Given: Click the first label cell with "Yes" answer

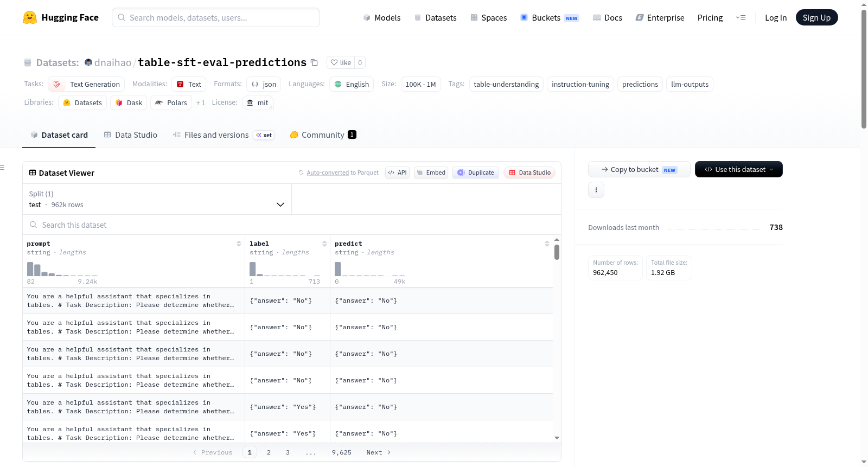Looking at the screenshot, I should pyautogui.click(x=288, y=407).
